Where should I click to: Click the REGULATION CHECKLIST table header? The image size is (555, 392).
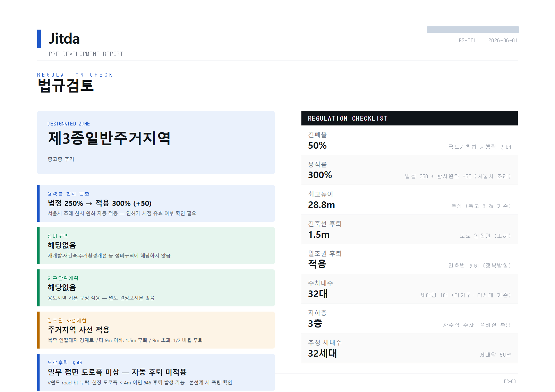[409, 118]
